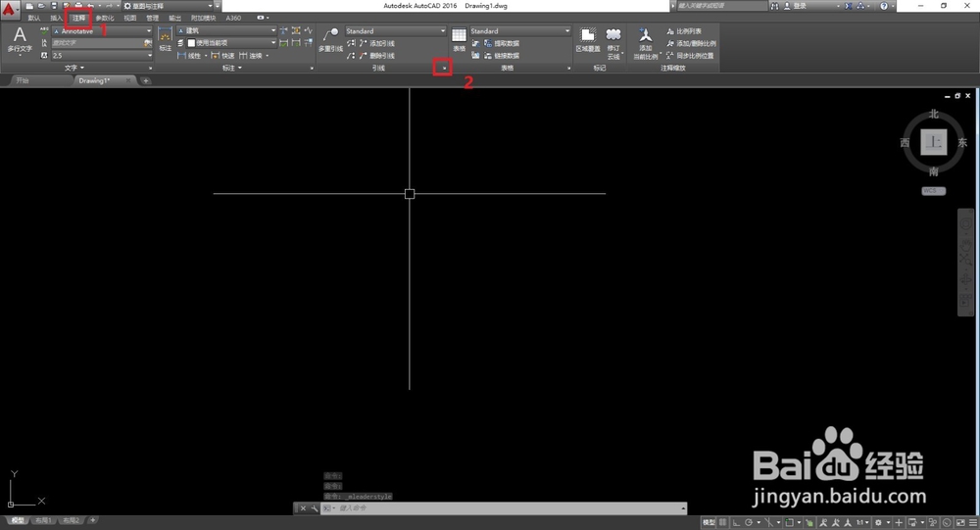This screenshot has height=530, width=980.
Task: Add Current Scale (添加当前比例)
Action: click(646, 44)
